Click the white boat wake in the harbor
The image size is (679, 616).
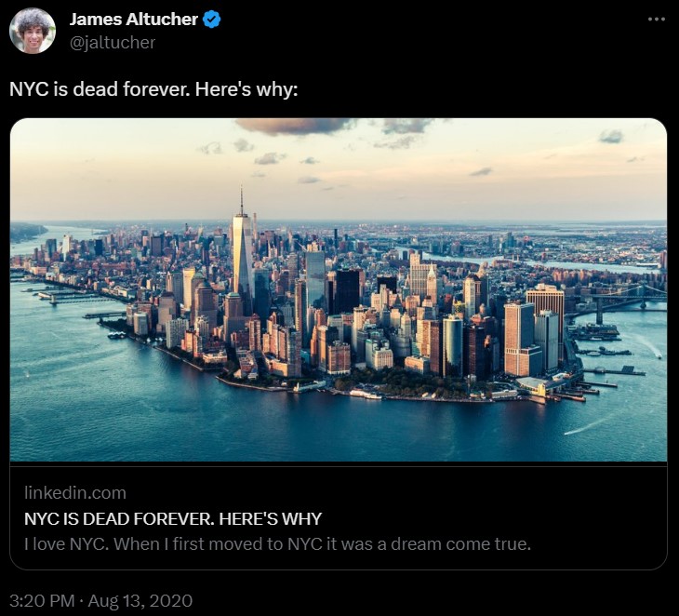tap(587, 426)
